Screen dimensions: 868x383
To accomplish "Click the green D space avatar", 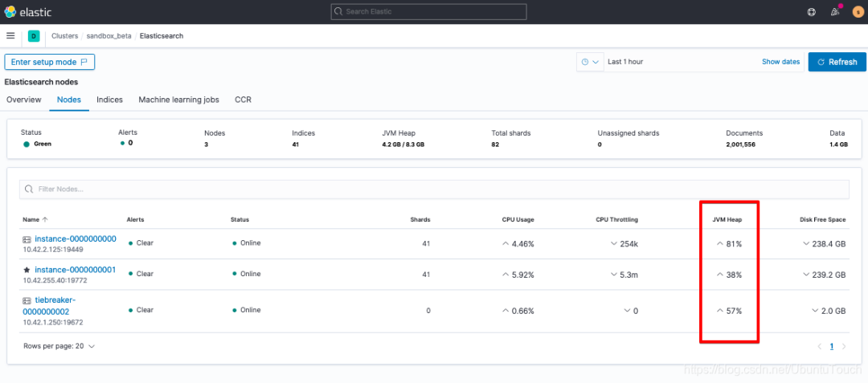I will (34, 36).
